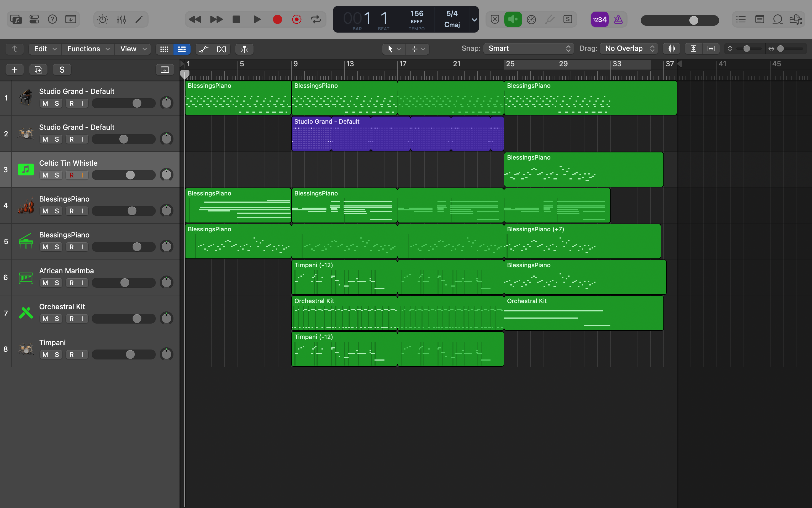Open the Note Pads panel
The image size is (812, 508).
tap(760, 20)
